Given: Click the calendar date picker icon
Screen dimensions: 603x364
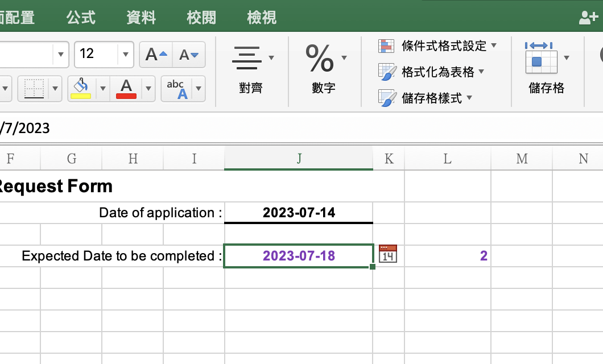Looking at the screenshot, I should 389,254.
